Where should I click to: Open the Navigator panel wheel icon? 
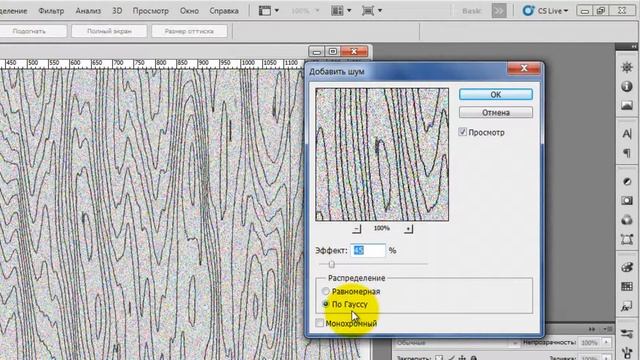(627, 67)
